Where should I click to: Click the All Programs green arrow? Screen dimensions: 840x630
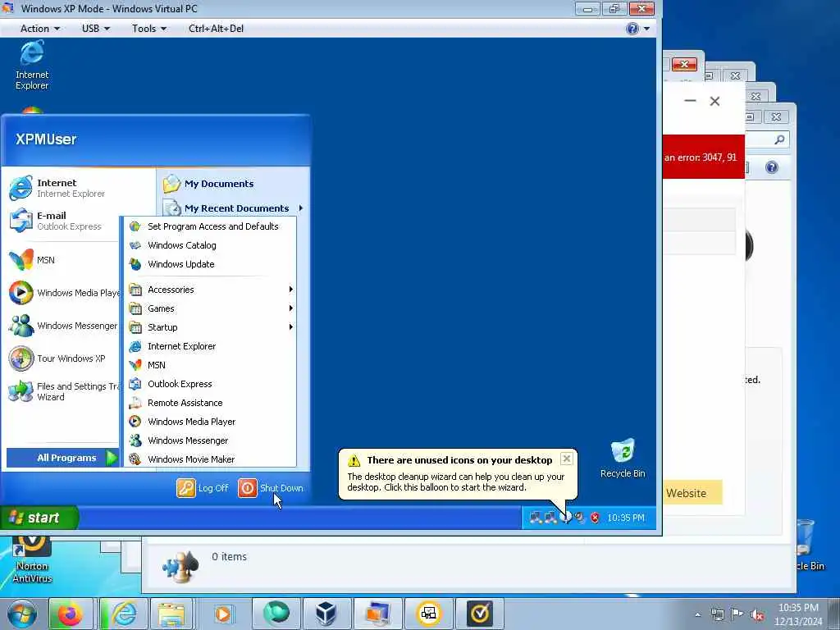(112, 458)
